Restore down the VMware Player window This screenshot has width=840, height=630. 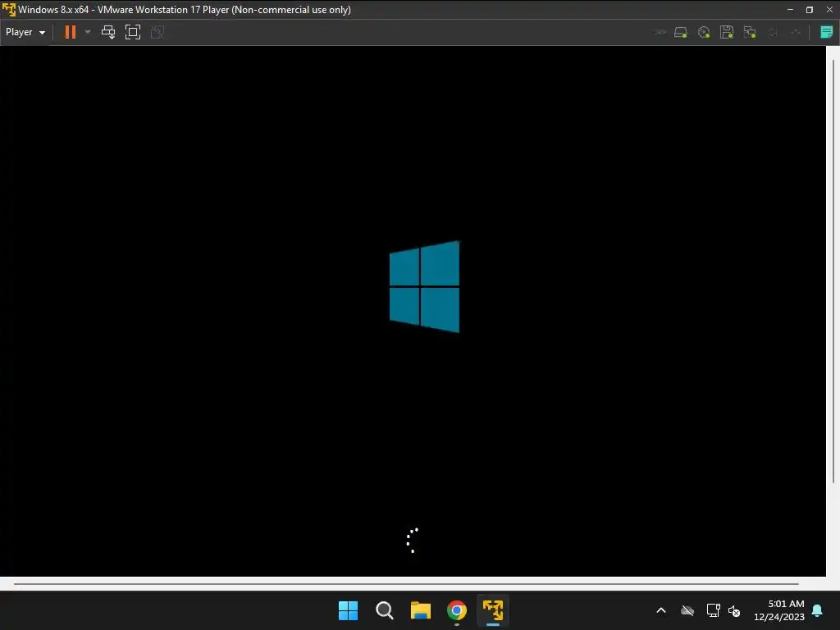click(x=810, y=10)
